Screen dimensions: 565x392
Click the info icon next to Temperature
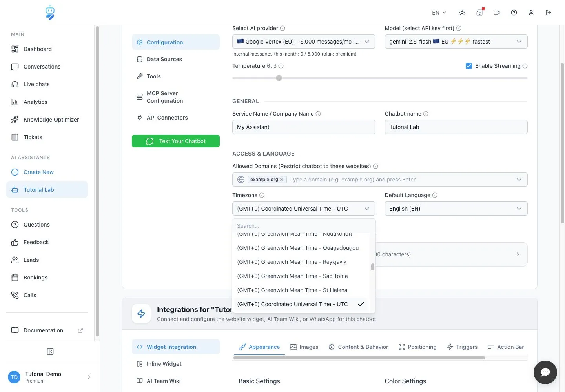(x=281, y=66)
